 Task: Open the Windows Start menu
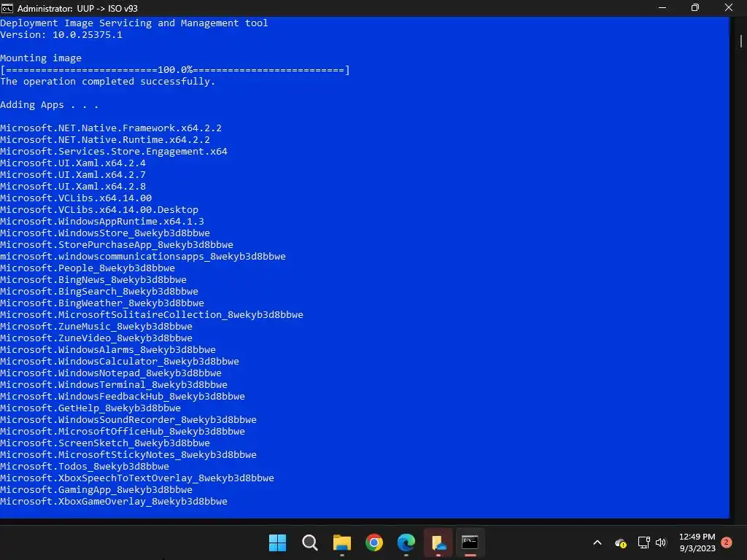(277, 542)
